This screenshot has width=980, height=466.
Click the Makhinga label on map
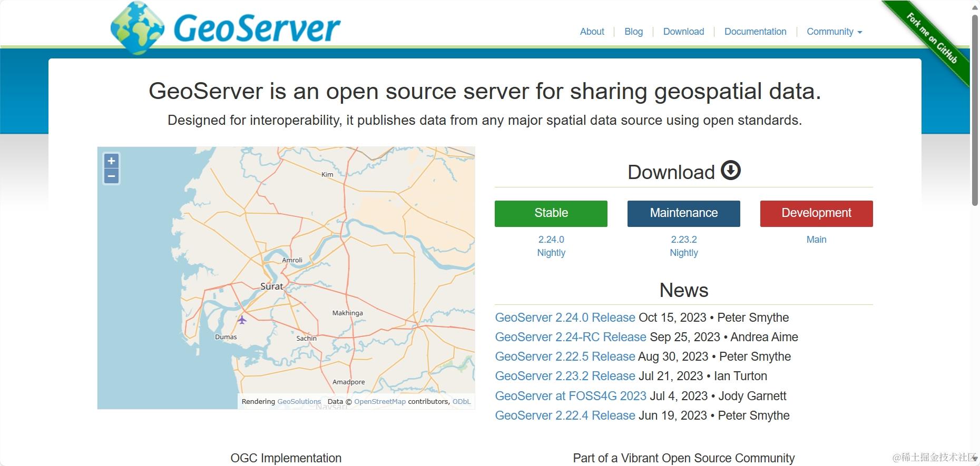[347, 313]
